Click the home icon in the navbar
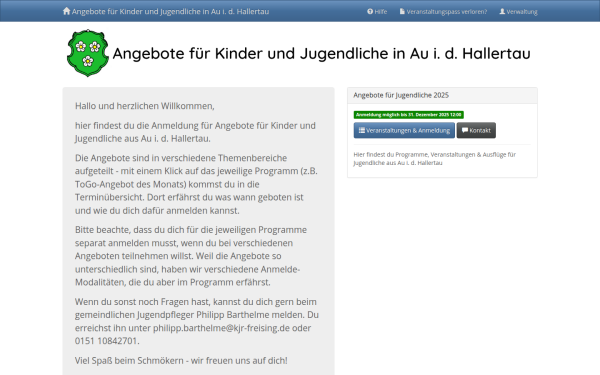600x375 pixels. (67, 11)
